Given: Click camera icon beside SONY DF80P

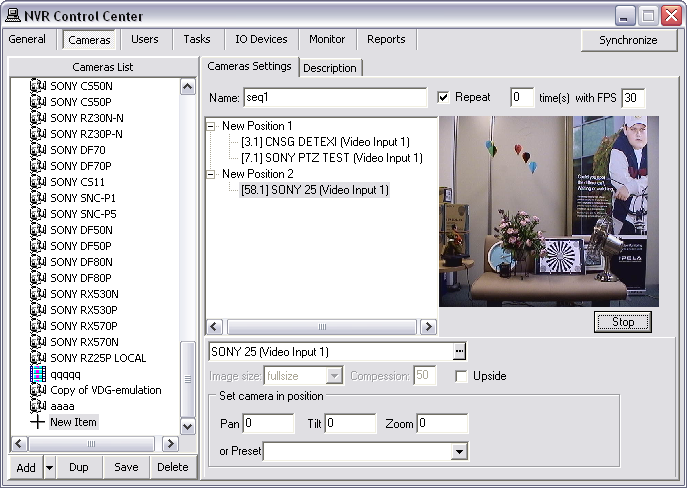Looking at the screenshot, I should tap(38, 278).
